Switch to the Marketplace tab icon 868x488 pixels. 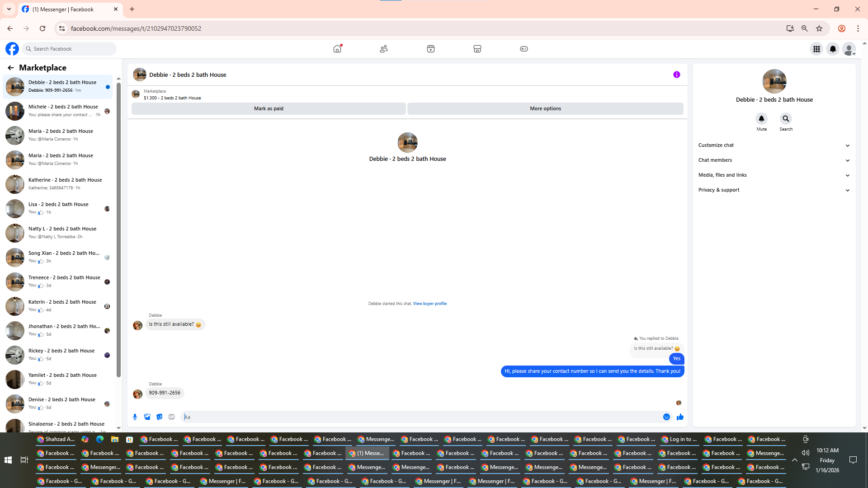tap(477, 49)
